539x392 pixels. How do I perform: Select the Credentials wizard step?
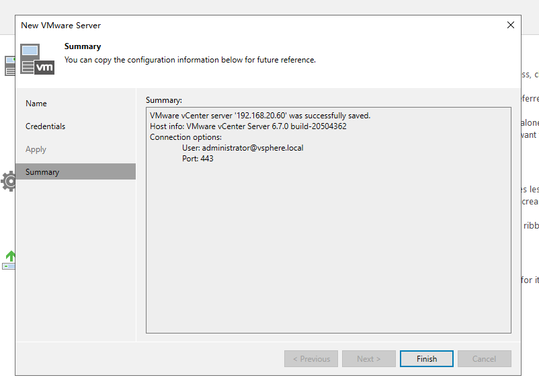[x=46, y=126]
